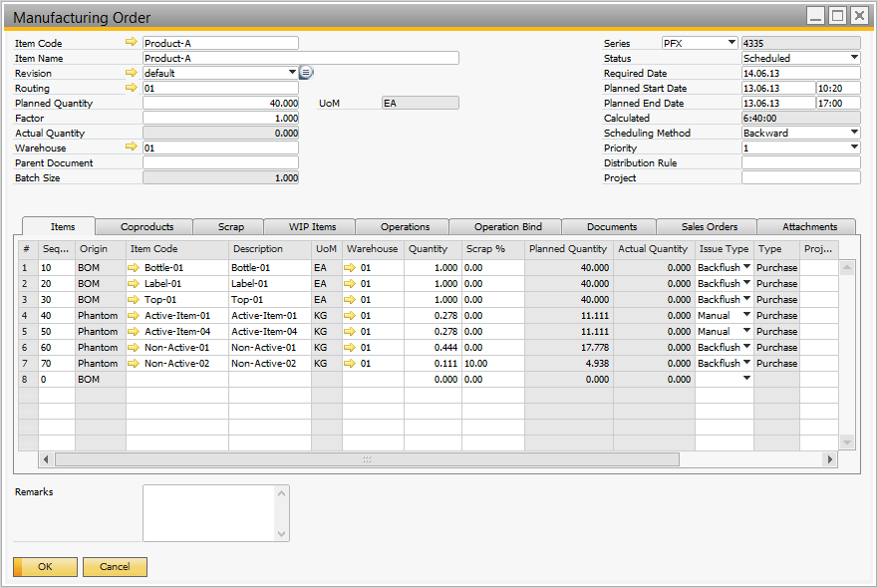Click the Distribution Rule field

tap(800, 163)
